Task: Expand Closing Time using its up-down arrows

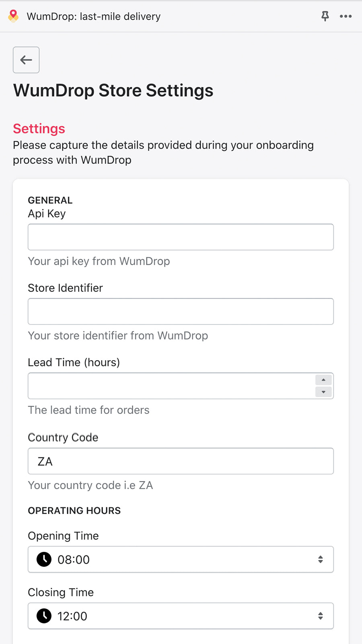Action: pyautogui.click(x=320, y=616)
